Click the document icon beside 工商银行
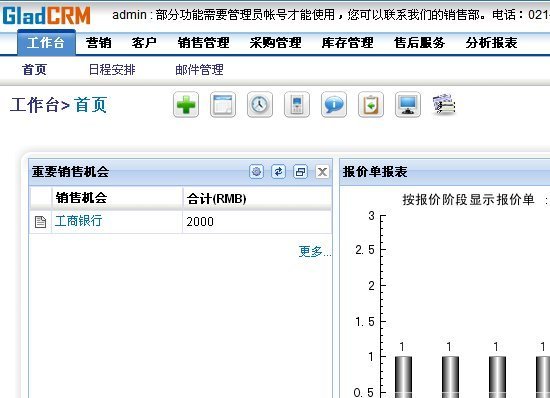This screenshot has height=398, width=550. [x=40, y=222]
